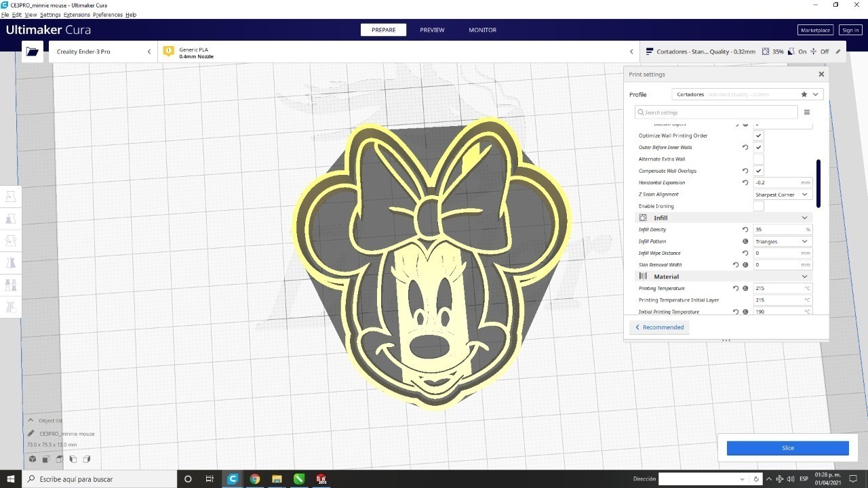The height and width of the screenshot is (488, 868).
Task: Switch to the PREVIEW tab
Action: pyautogui.click(x=431, y=30)
